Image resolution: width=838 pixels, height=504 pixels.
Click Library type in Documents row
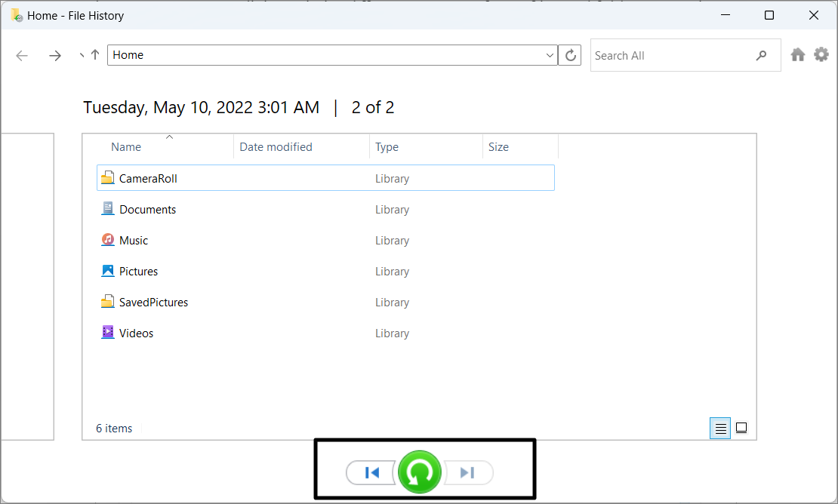[x=393, y=210]
